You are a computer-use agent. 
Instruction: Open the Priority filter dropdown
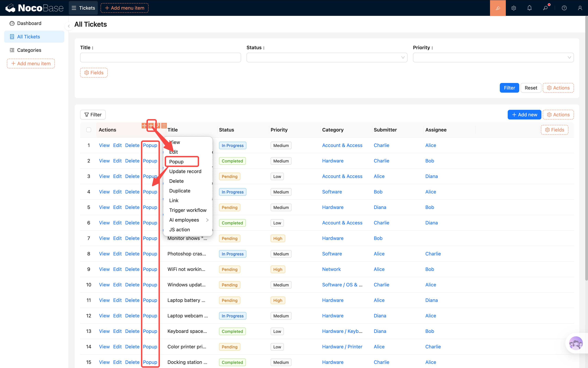click(x=493, y=57)
